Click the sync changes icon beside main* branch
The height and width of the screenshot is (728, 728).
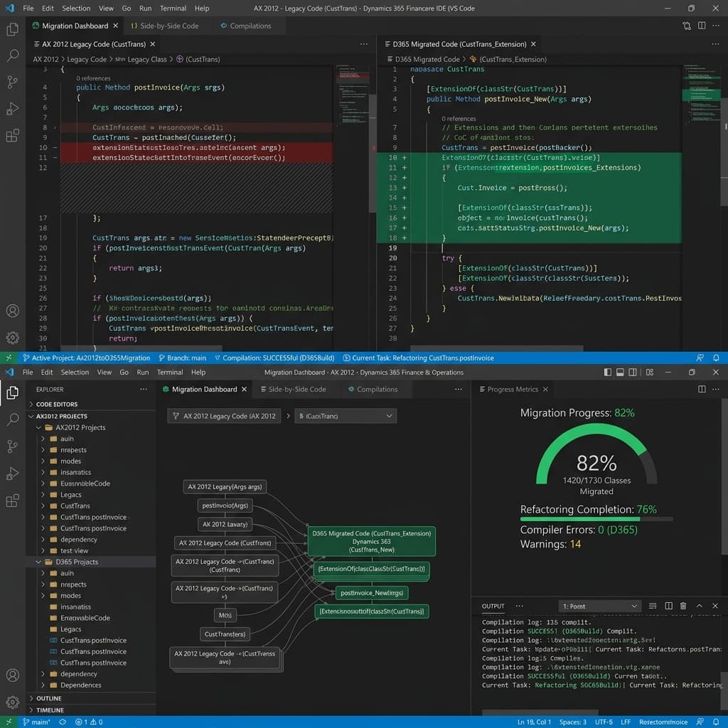(x=63, y=722)
